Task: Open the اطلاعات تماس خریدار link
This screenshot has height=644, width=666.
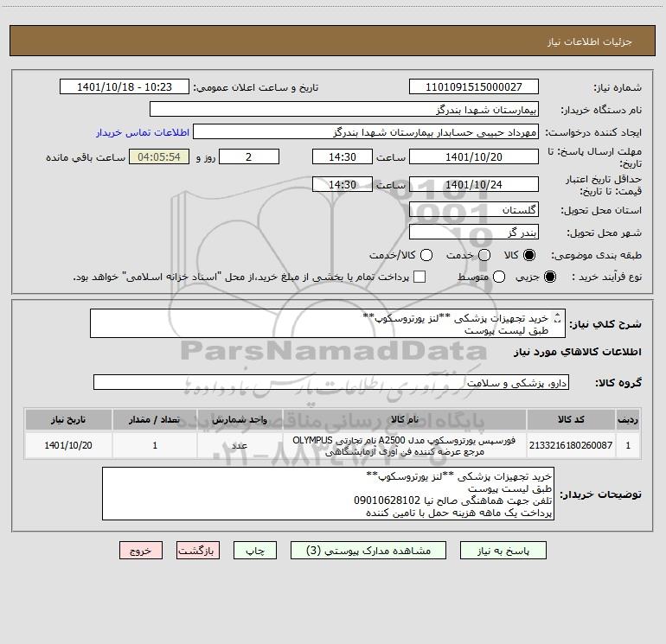Action: click(x=143, y=132)
